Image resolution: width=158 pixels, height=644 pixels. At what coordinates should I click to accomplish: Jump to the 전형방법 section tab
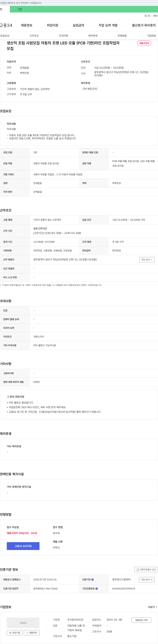(x=122, y=36)
